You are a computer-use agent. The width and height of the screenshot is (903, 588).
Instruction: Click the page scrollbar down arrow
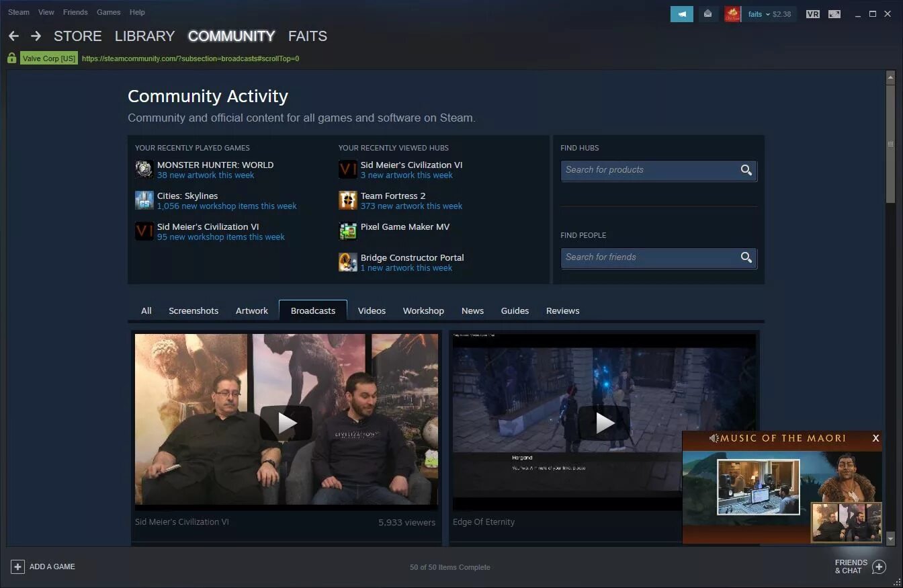pos(890,539)
